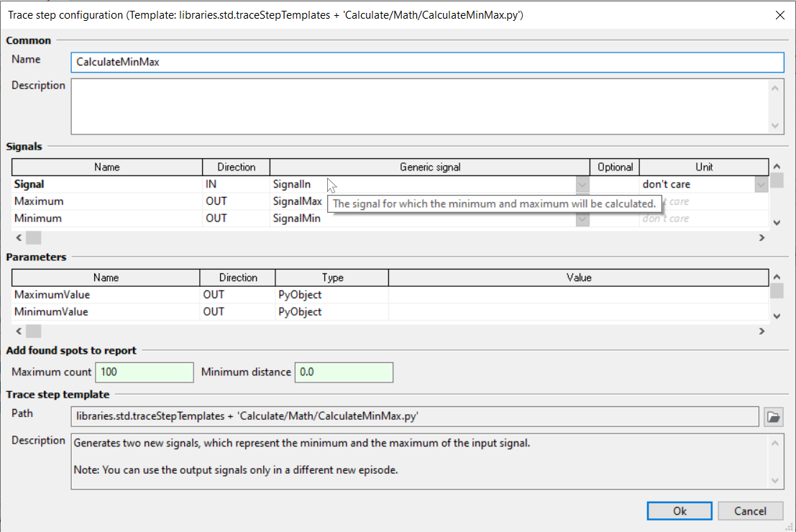Browse for trace step template path
The width and height of the screenshot is (796, 532).
[773, 417]
